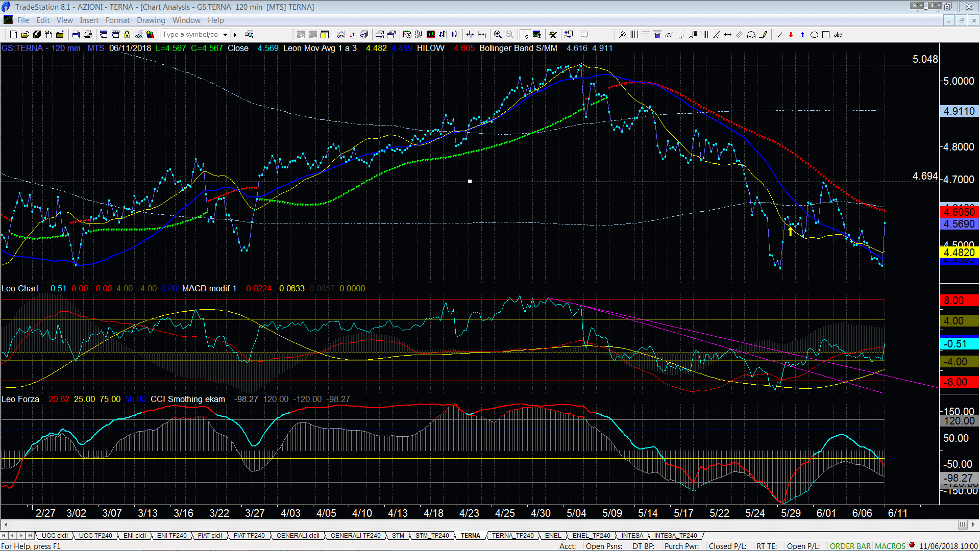980x551 pixels.
Task: Select the double-headed arrow tool
Action: (728, 35)
